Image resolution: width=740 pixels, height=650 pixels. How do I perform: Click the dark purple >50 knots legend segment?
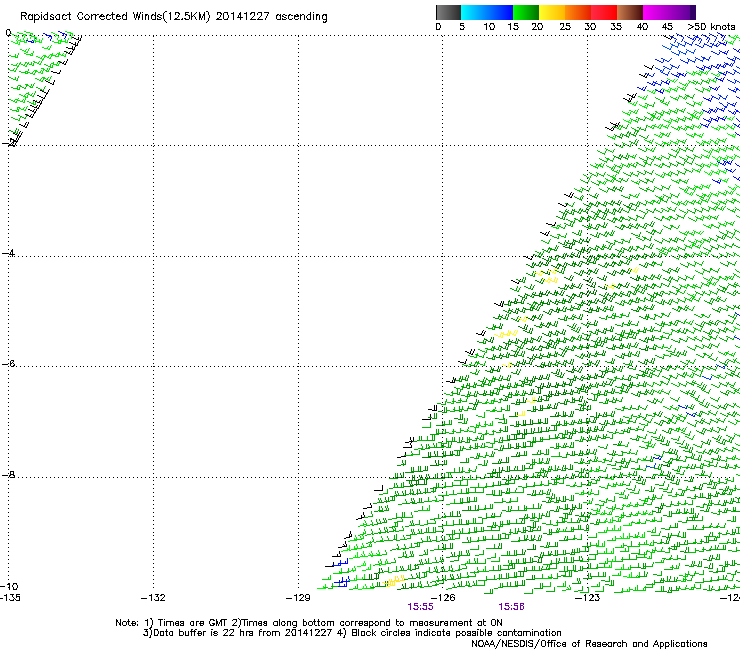(x=693, y=12)
